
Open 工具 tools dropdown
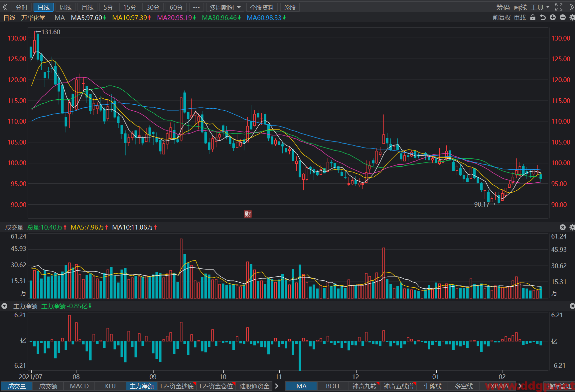tap(540, 7)
